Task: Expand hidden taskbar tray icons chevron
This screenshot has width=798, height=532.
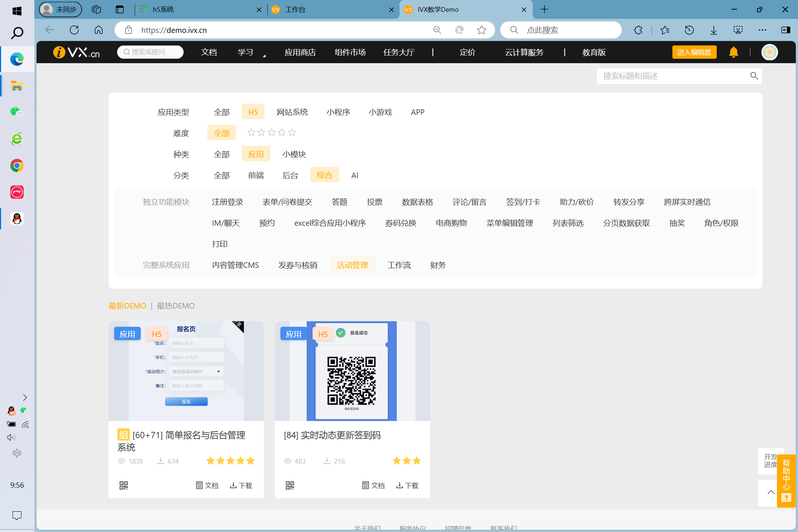Action: point(25,398)
